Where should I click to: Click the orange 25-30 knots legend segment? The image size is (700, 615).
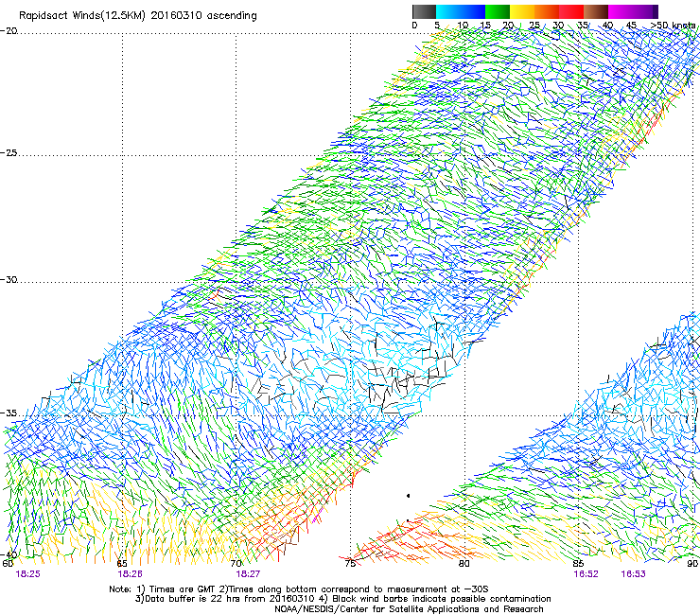click(547, 11)
